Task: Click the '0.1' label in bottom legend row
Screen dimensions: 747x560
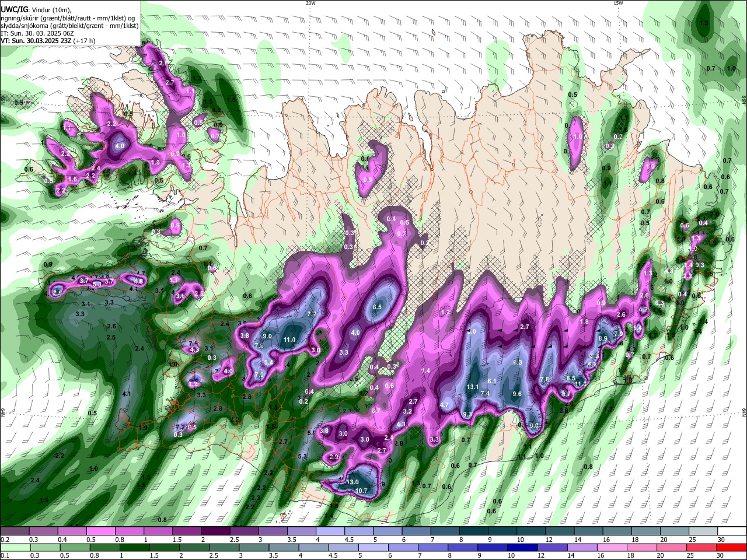Action: coord(4,555)
